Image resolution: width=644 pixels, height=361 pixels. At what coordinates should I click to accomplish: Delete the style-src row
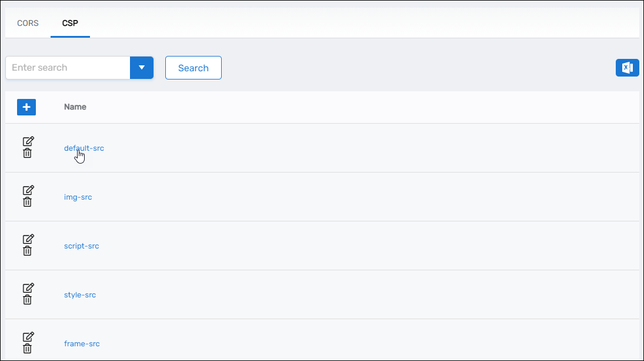27,300
